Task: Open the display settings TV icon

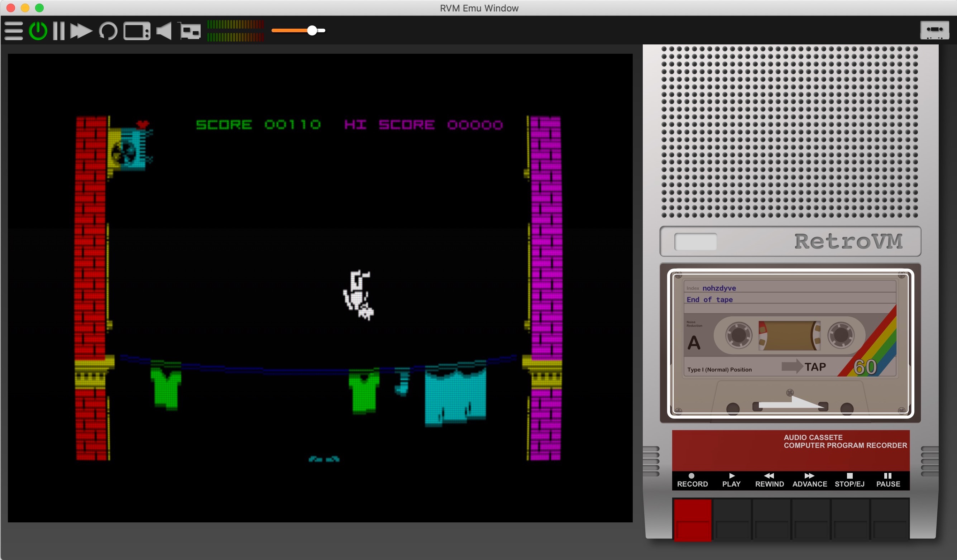Action: coord(137,31)
